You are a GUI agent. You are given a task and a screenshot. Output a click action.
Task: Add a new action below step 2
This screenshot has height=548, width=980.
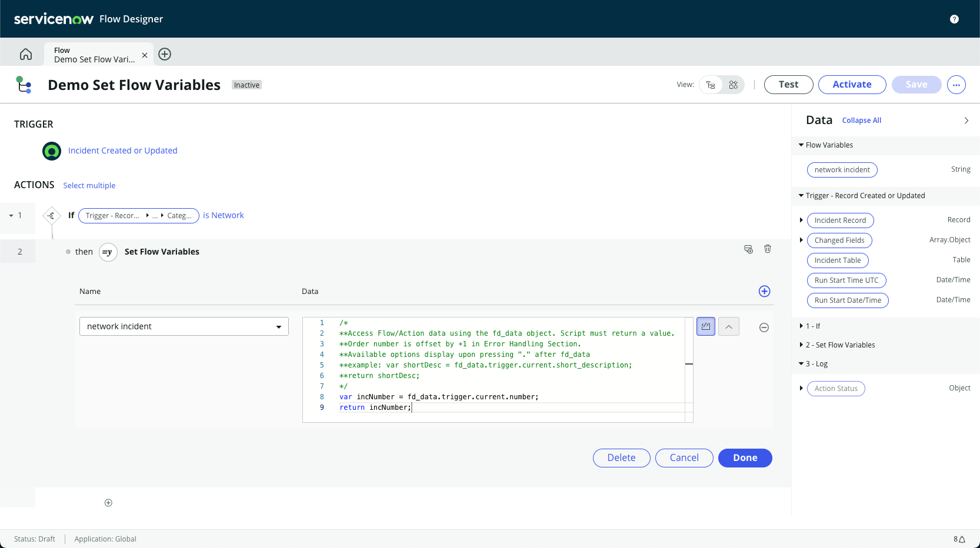point(108,503)
